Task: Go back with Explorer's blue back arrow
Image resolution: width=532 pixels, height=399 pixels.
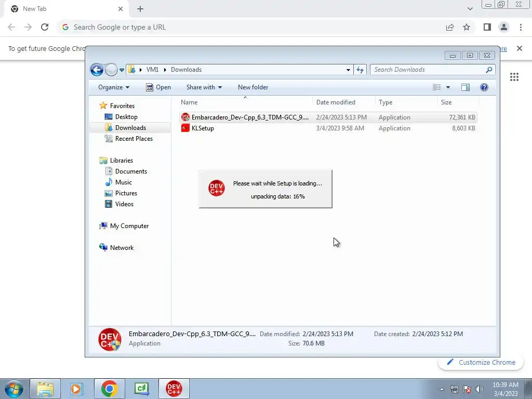Action: [x=97, y=70]
